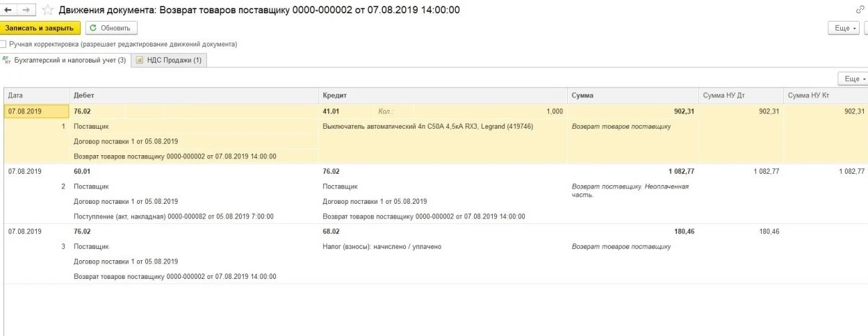Click the link icon to copy the document link

tap(860, 10)
